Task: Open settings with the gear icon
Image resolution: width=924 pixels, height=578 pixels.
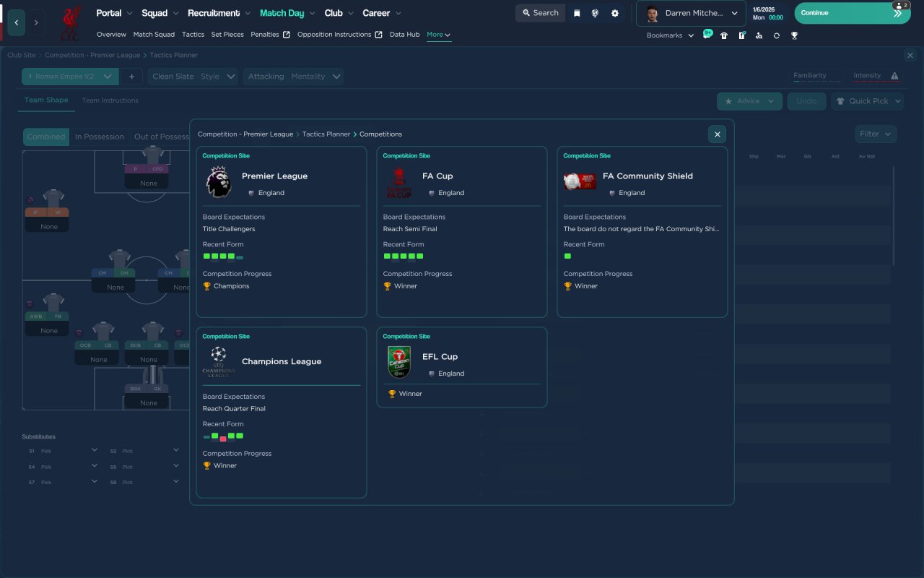Action: click(614, 13)
